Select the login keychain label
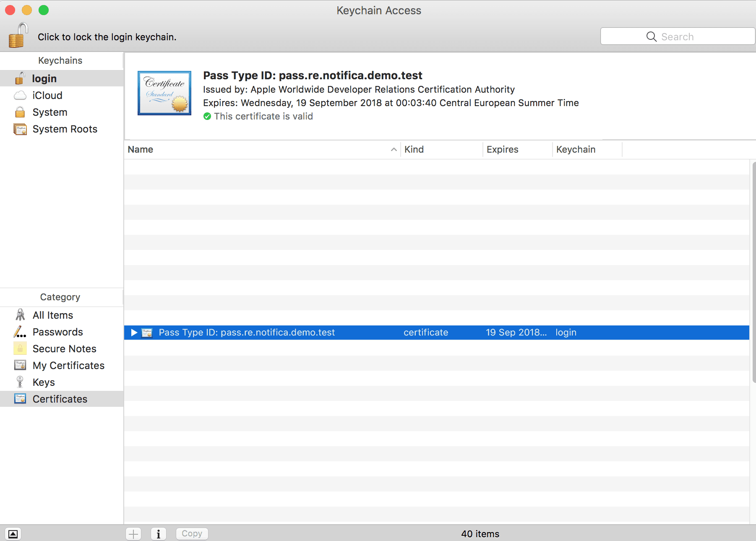This screenshot has width=756, height=541. 44,78
